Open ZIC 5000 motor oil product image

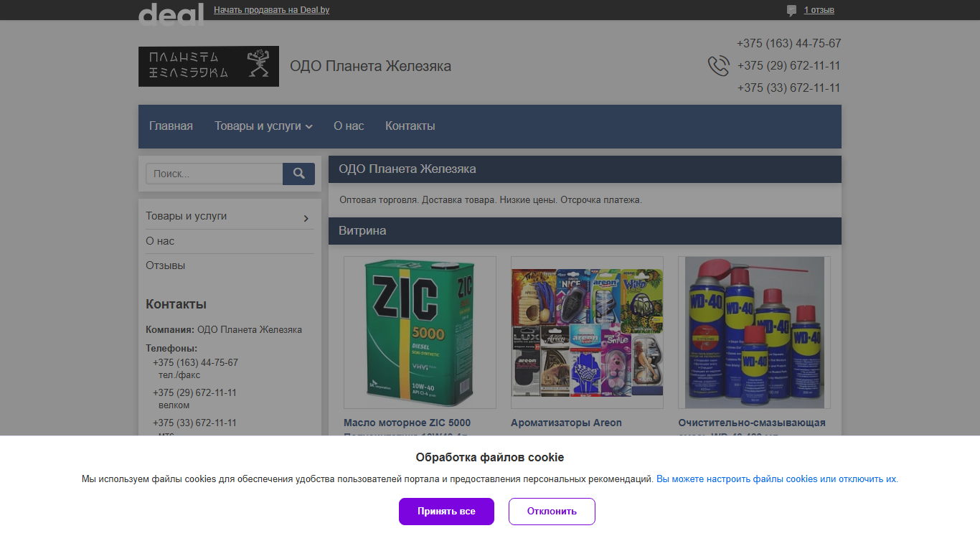pos(420,332)
